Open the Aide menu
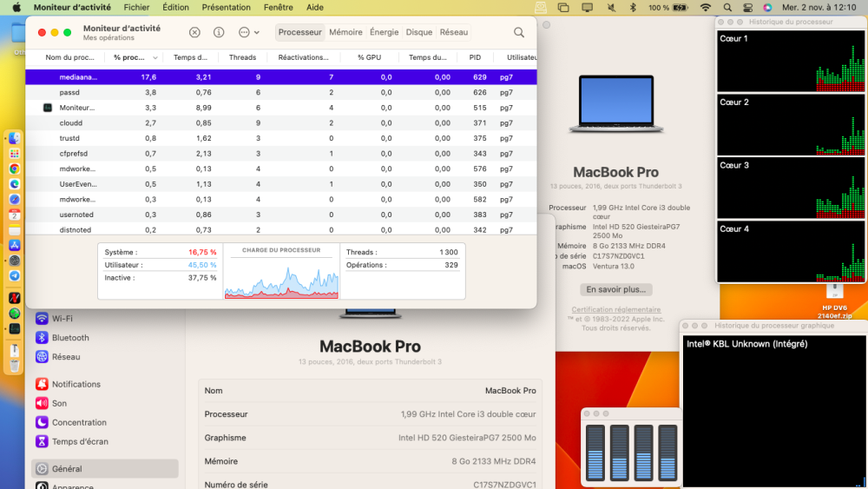This screenshot has height=489, width=868. pos(315,7)
